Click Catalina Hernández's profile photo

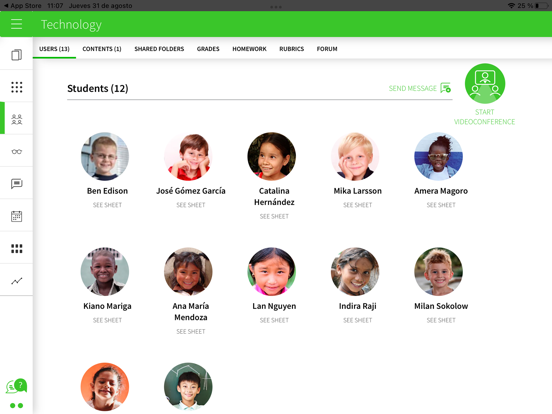click(272, 156)
